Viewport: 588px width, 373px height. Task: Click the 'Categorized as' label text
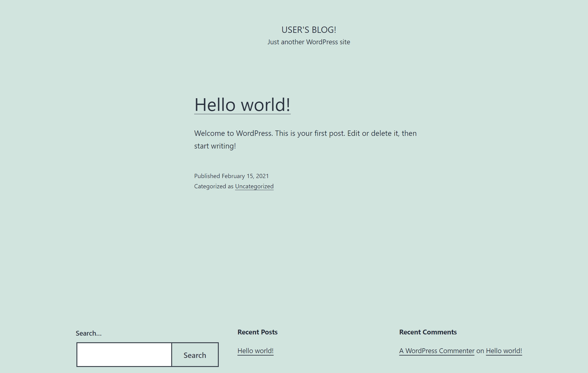point(214,186)
